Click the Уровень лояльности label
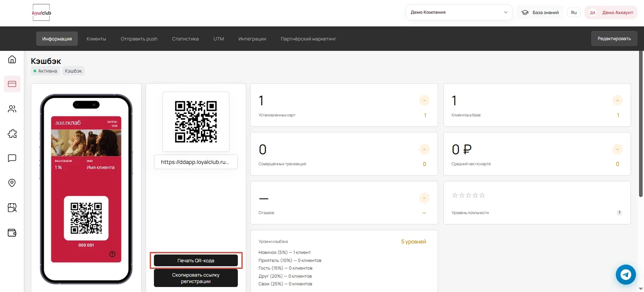This screenshot has height=292, width=644. tap(470, 213)
